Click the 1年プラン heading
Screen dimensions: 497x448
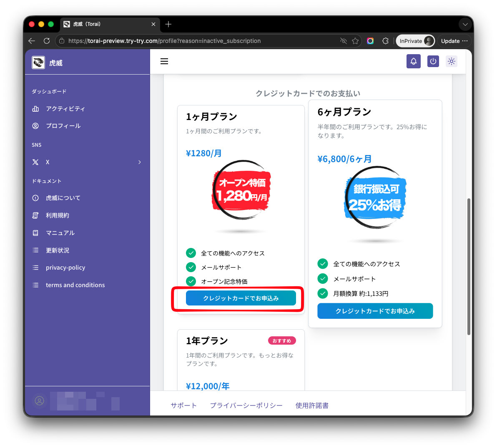207,340
